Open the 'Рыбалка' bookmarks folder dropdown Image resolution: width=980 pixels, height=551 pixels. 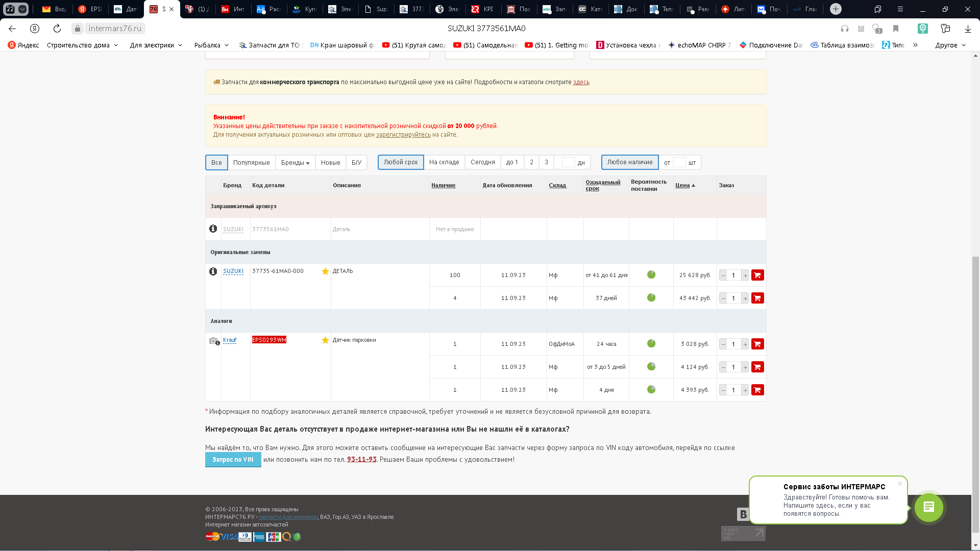[x=211, y=45]
